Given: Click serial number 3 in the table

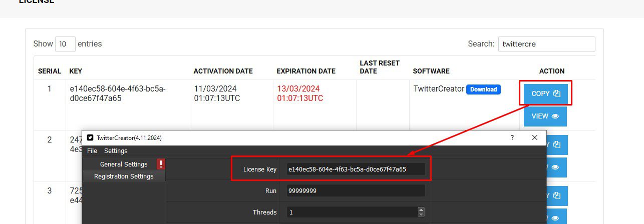Looking at the screenshot, I should click(50, 190).
